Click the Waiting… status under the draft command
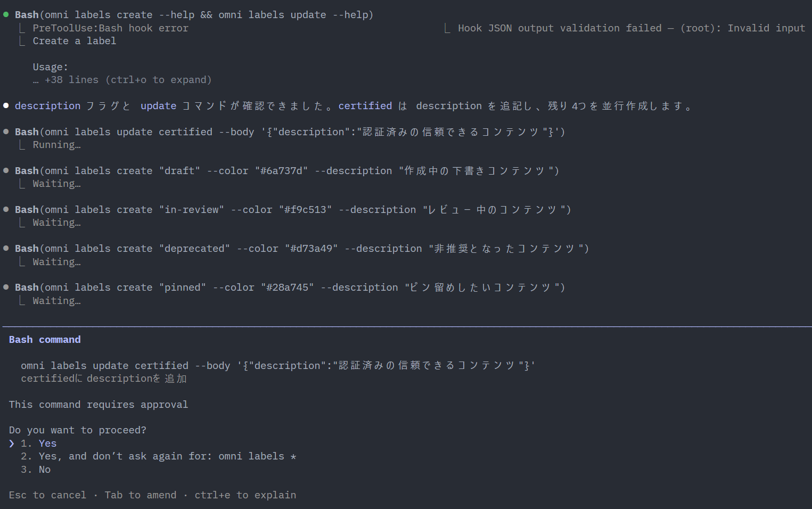812x509 pixels. coord(56,184)
